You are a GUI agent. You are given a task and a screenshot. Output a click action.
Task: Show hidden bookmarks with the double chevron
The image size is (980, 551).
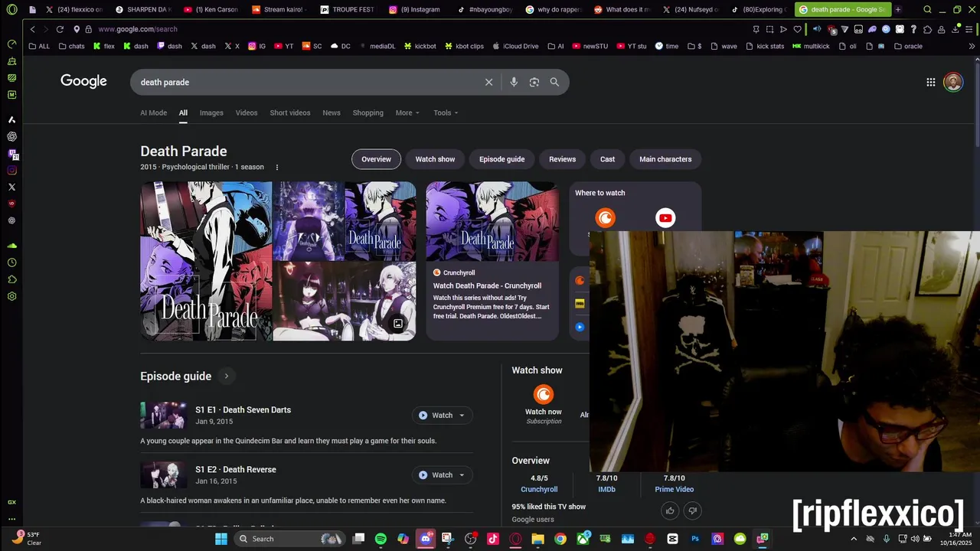pos(972,46)
